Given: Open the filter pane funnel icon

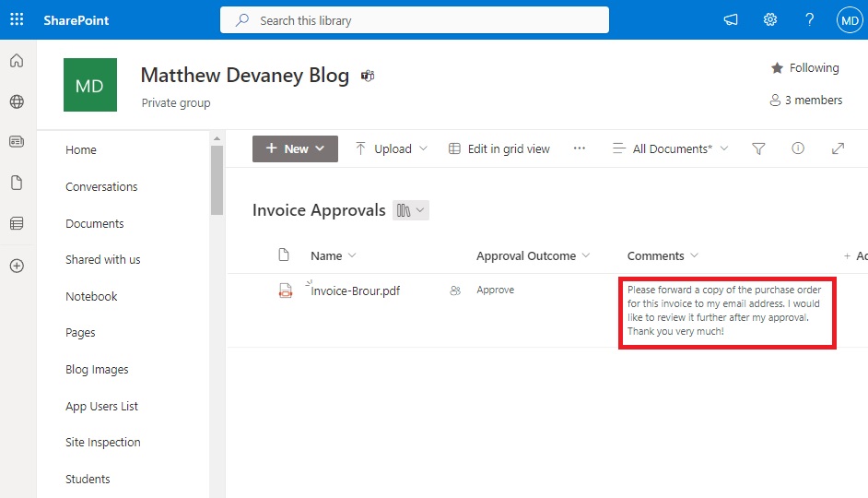Looking at the screenshot, I should [758, 148].
